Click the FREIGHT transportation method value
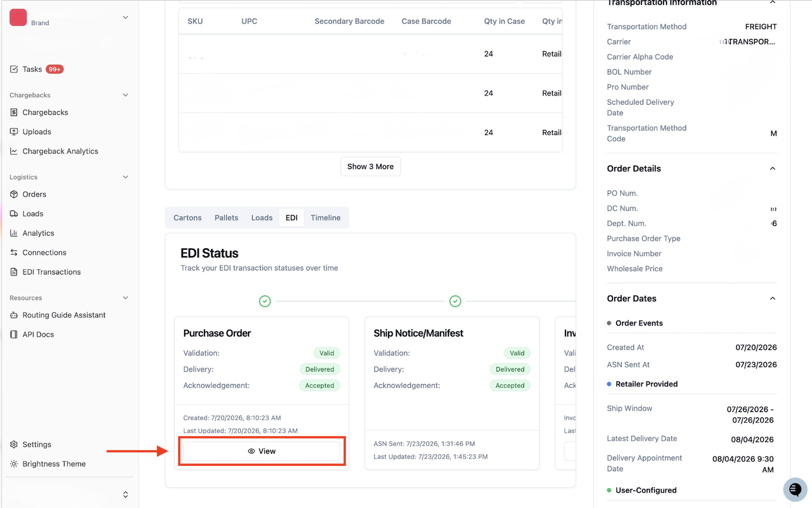This screenshot has width=812, height=508. click(761, 26)
